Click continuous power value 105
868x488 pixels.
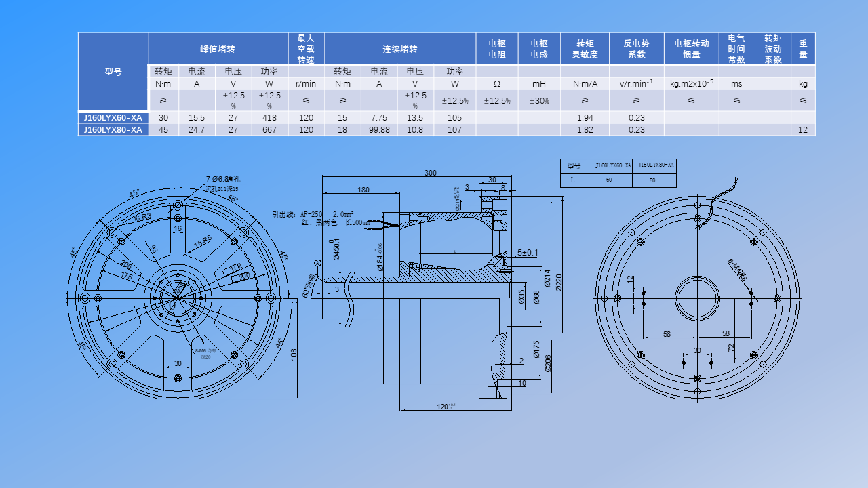(x=454, y=117)
